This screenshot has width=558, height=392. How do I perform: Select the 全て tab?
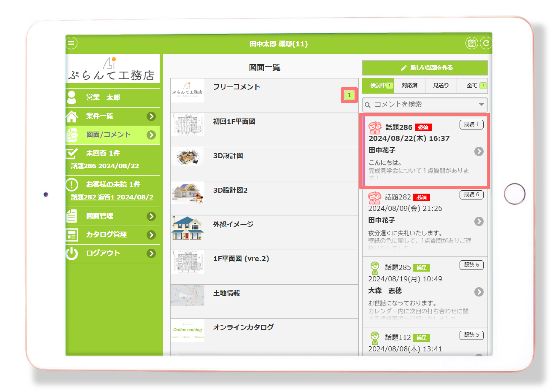pos(472,86)
